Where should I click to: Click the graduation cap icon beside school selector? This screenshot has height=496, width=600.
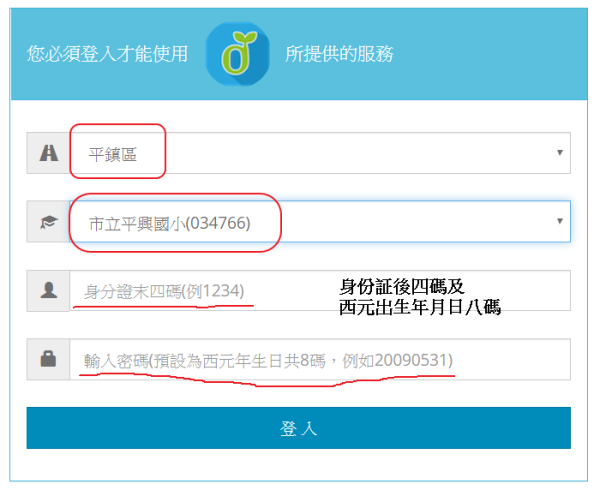coord(48,222)
